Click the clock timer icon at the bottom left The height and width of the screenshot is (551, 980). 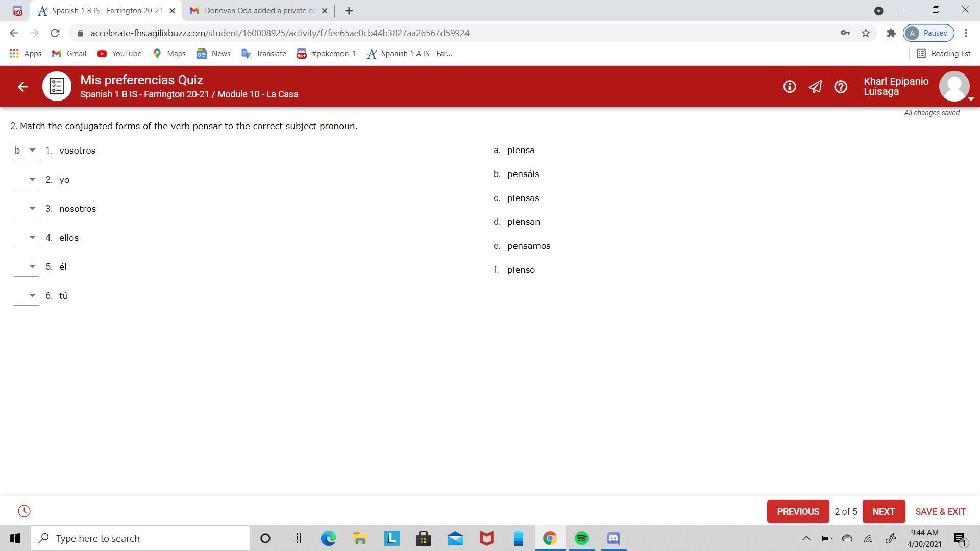pyautogui.click(x=24, y=511)
